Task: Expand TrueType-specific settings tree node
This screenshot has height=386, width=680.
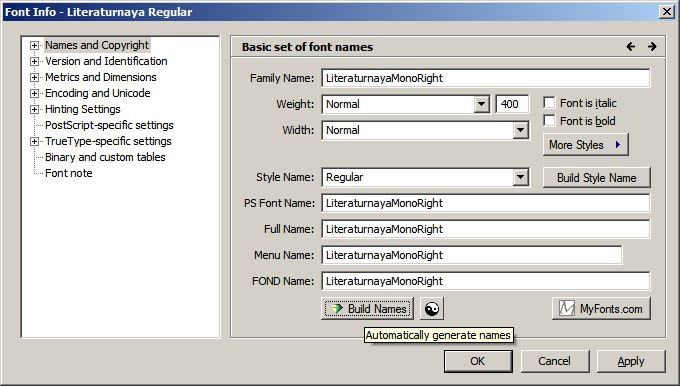Action: [x=34, y=141]
